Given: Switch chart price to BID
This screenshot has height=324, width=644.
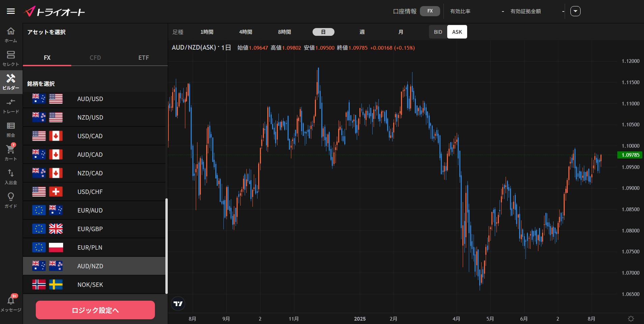Looking at the screenshot, I should 438,32.
